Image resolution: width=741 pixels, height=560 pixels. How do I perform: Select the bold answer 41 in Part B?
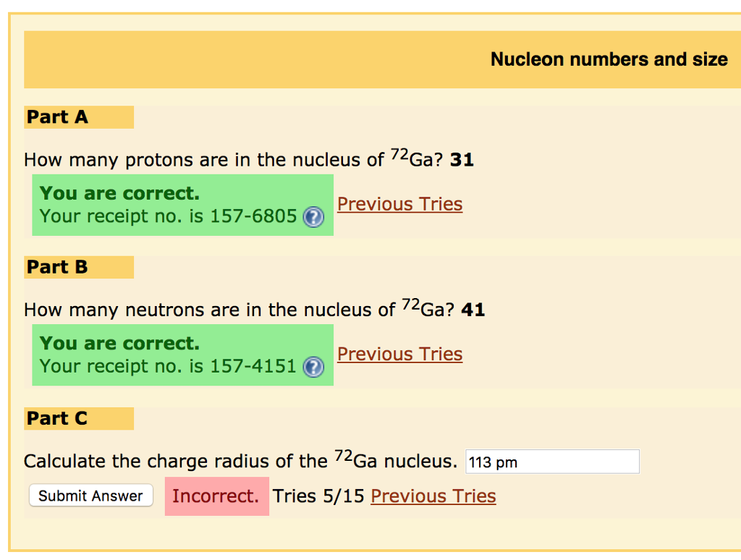coord(477,309)
